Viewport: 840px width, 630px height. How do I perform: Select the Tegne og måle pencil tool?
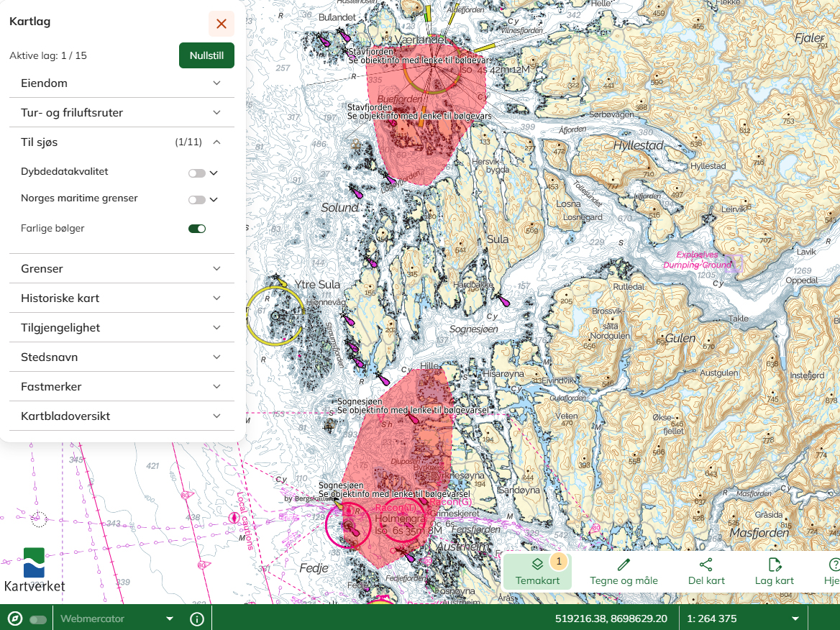click(x=624, y=571)
